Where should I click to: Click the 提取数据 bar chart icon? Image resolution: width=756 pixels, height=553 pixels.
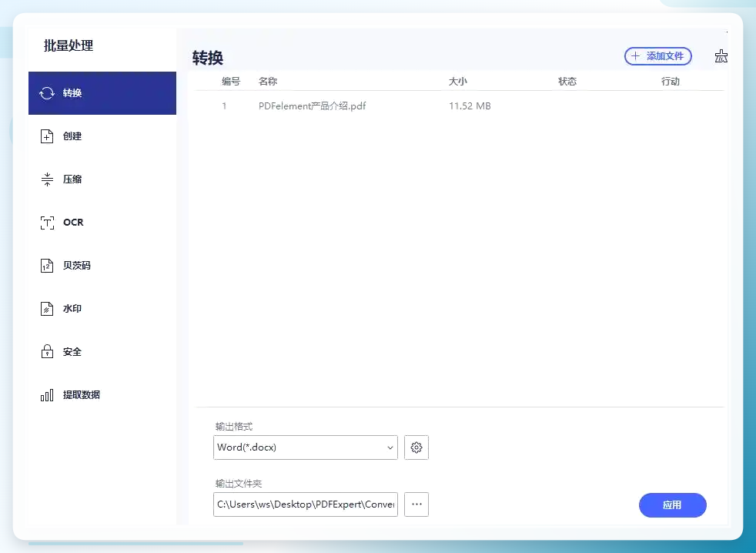point(47,396)
